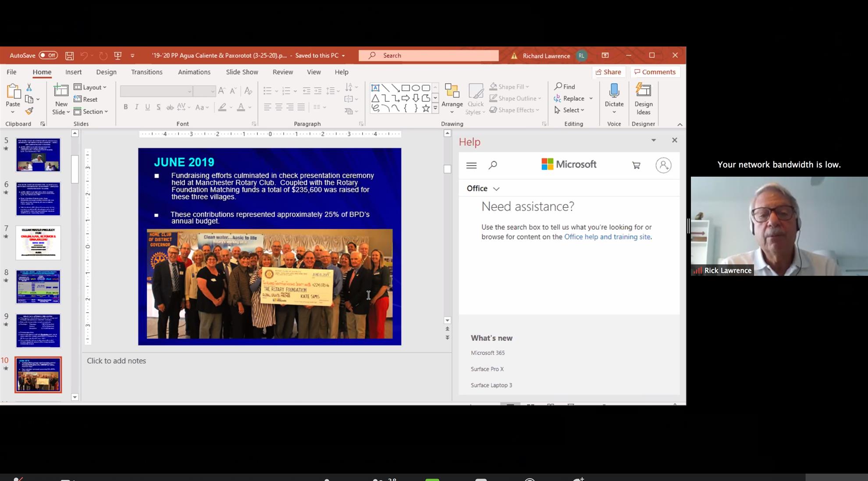Open Design Ideas in the Designer group

click(x=643, y=99)
